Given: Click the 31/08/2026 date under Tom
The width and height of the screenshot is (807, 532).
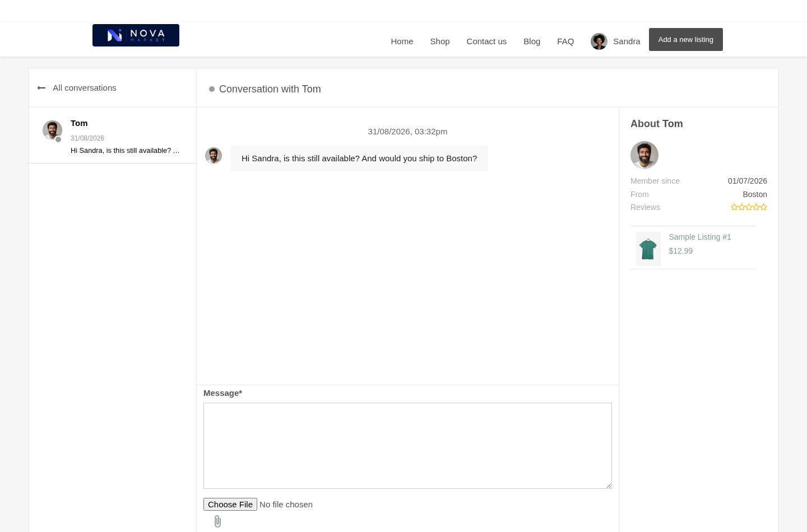Looking at the screenshot, I should point(87,138).
